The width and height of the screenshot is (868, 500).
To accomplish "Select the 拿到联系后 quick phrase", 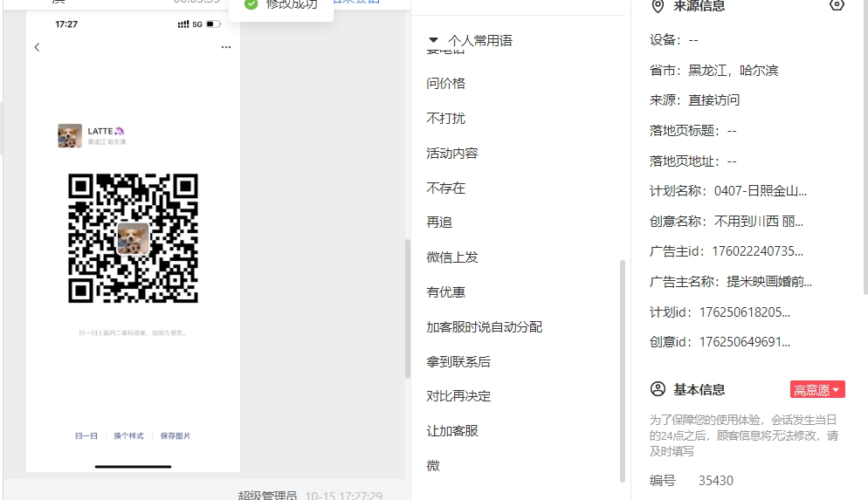I will coord(458,362).
